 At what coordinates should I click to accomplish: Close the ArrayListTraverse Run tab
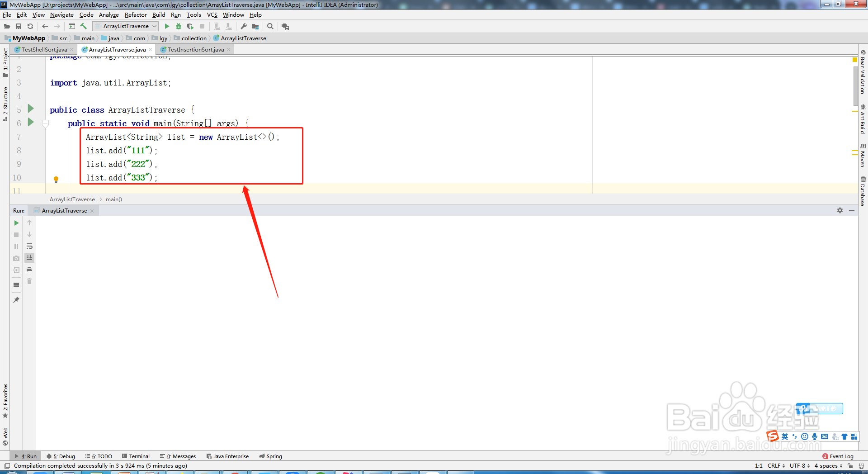tap(92, 211)
